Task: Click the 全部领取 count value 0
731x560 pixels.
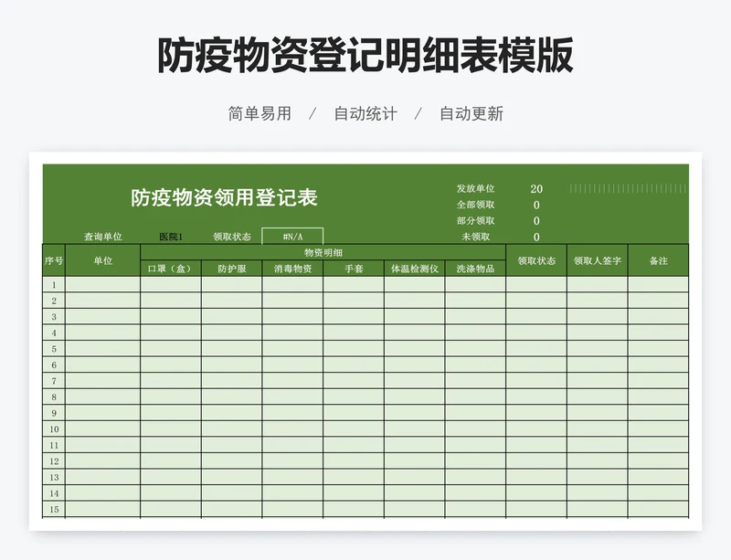Action: tap(536, 206)
